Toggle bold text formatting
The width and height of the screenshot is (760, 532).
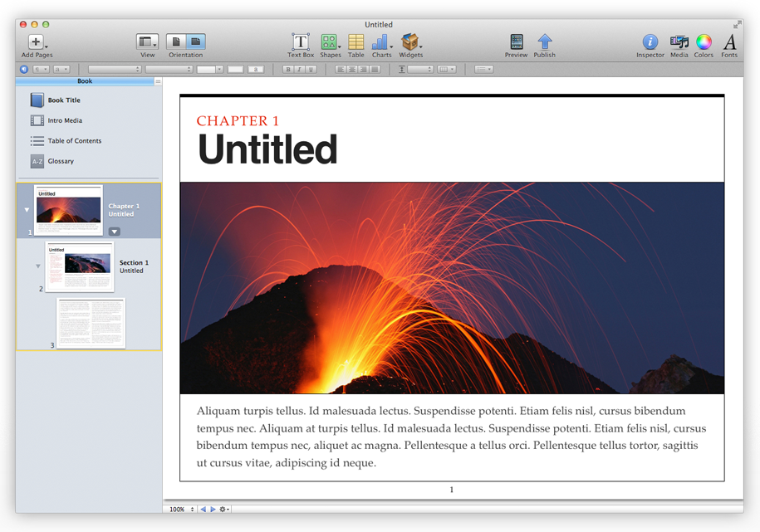[x=288, y=69]
